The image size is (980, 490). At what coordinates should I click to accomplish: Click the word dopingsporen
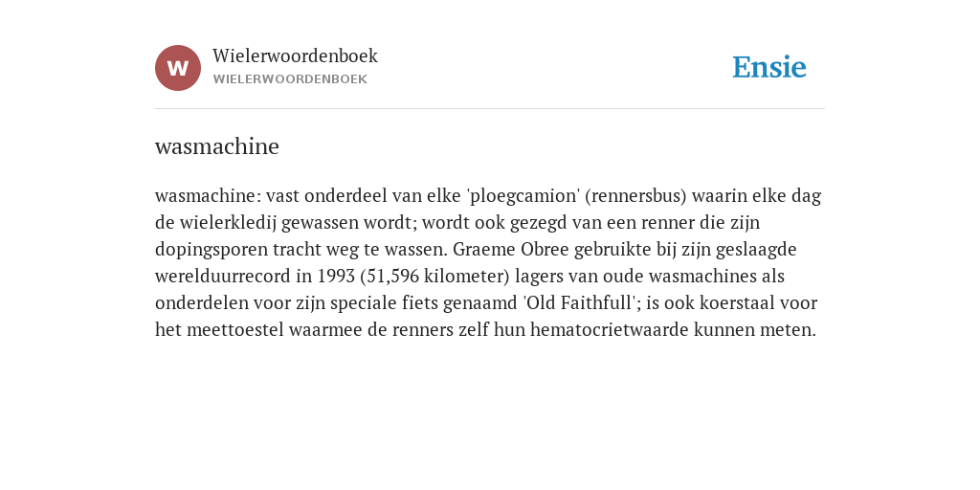(212, 250)
